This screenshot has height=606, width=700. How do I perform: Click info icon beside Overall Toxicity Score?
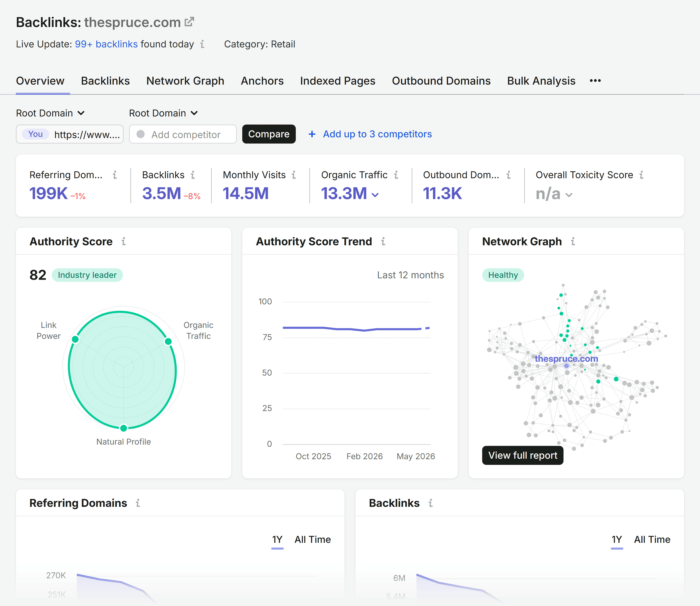pyautogui.click(x=641, y=175)
